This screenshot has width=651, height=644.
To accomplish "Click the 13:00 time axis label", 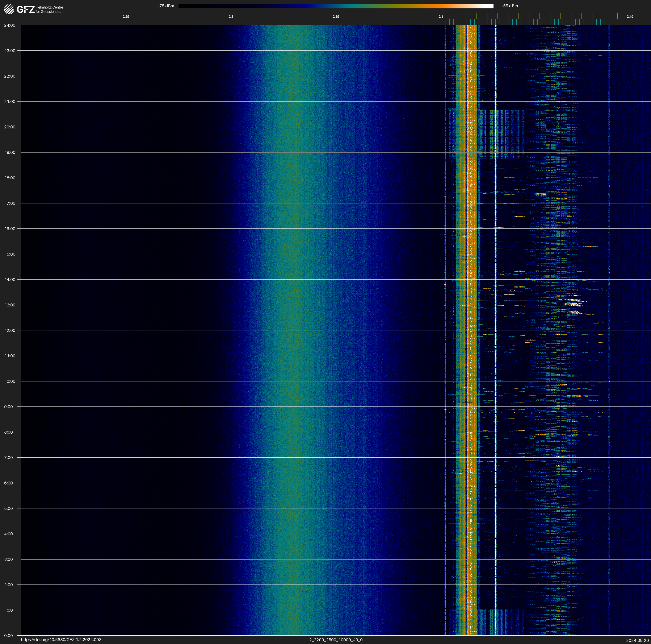I will [10, 305].
